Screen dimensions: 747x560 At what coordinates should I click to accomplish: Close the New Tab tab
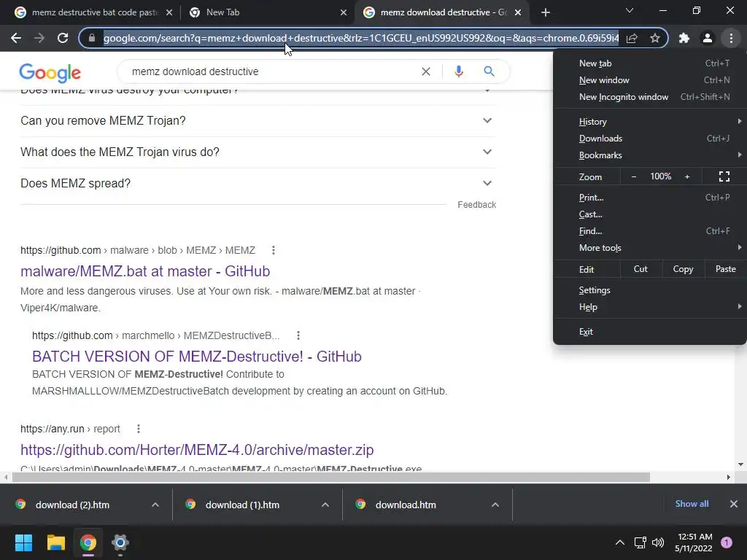344,12
